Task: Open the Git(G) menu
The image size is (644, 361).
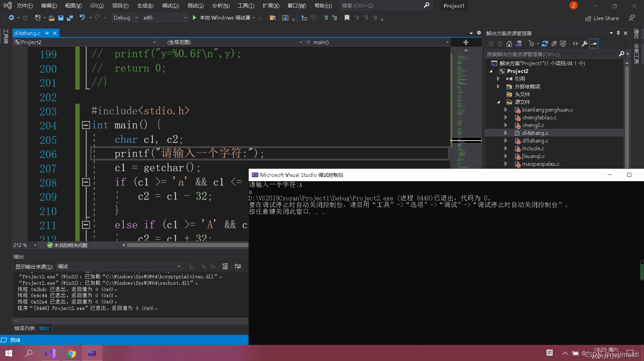Action: (x=97, y=6)
